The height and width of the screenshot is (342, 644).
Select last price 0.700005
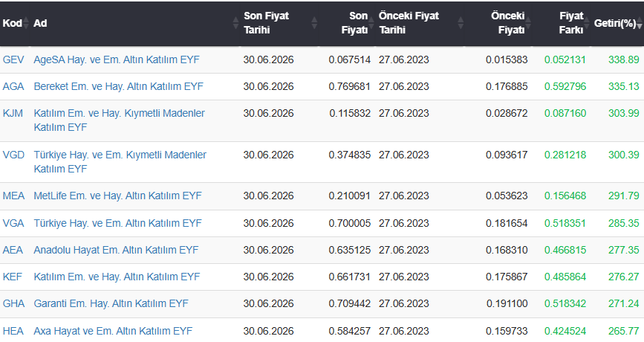coord(350,223)
